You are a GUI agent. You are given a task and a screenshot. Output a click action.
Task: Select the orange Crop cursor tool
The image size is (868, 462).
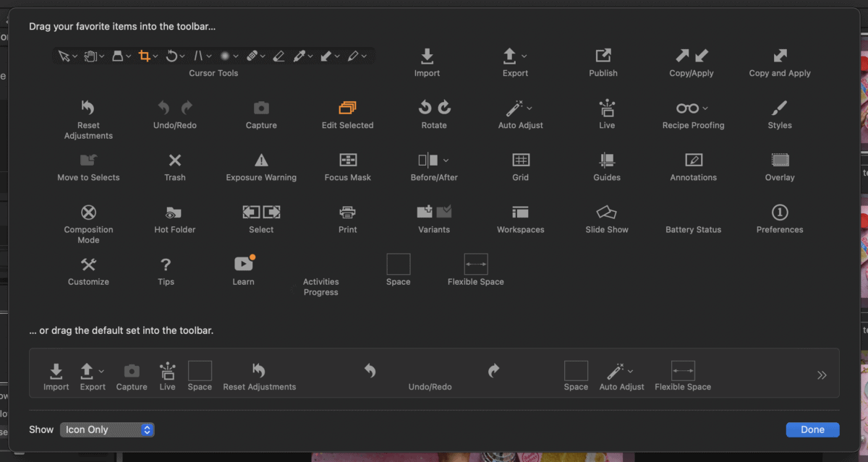click(x=145, y=56)
